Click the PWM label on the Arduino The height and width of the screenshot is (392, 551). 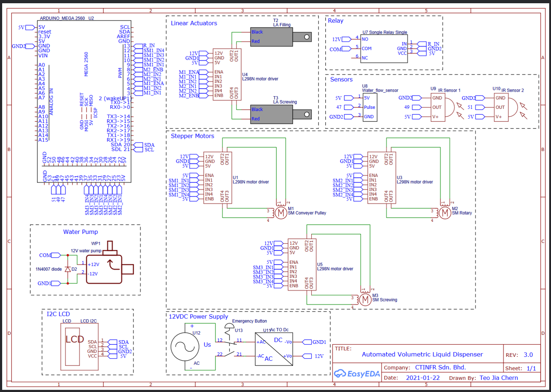coord(120,73)
